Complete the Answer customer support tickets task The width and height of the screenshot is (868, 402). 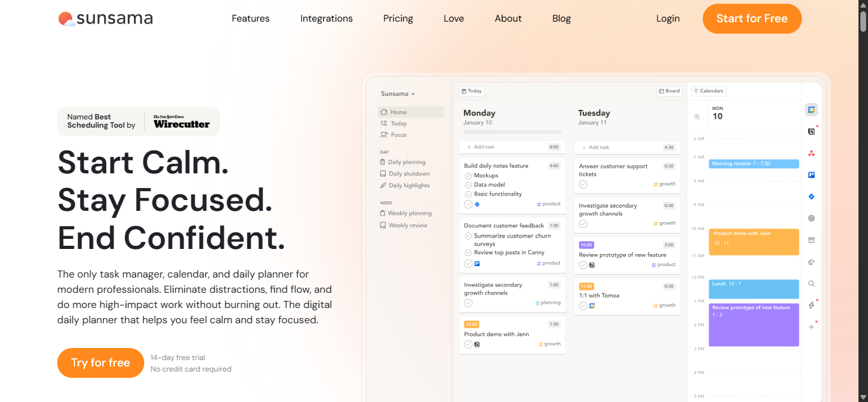point(583,185)
